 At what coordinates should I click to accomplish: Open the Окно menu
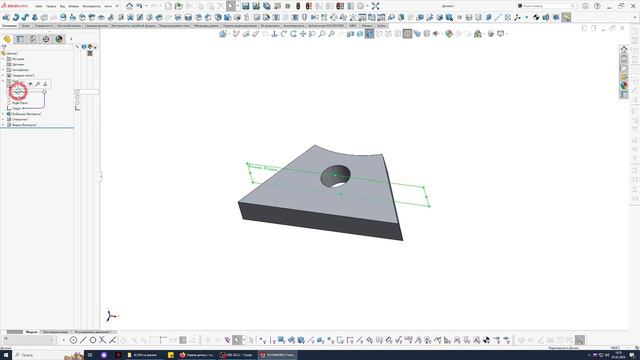tap(108, 6)
